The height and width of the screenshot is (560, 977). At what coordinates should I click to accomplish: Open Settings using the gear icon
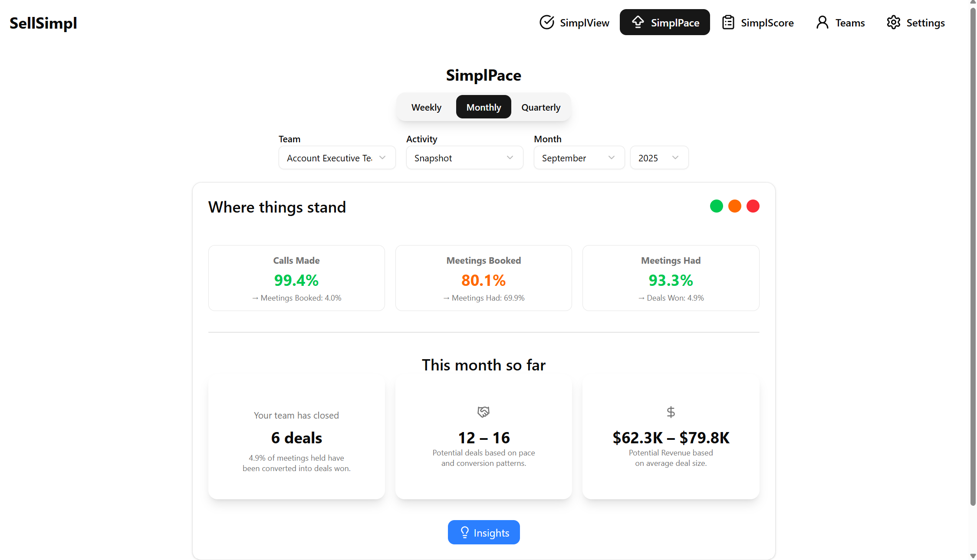[x=893, y=22]
